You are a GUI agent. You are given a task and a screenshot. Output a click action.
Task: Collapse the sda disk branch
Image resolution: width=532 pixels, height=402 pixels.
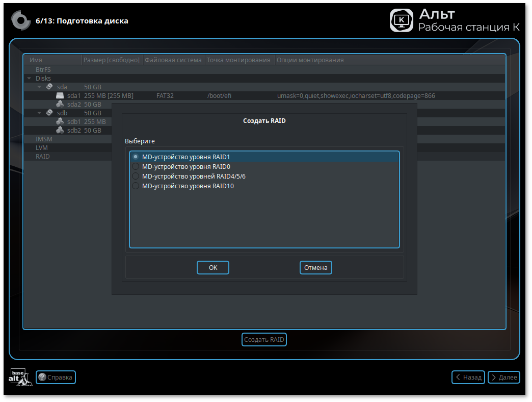coord(39,87)
